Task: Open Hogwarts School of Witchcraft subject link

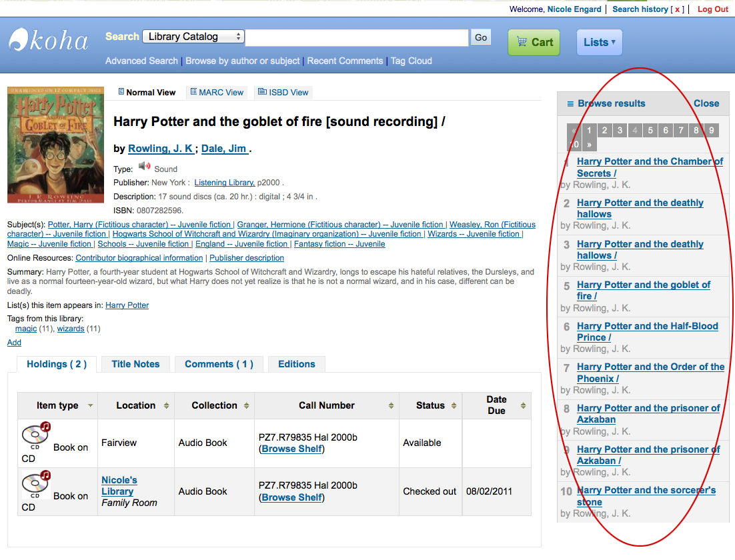Action: click(267, 234)
